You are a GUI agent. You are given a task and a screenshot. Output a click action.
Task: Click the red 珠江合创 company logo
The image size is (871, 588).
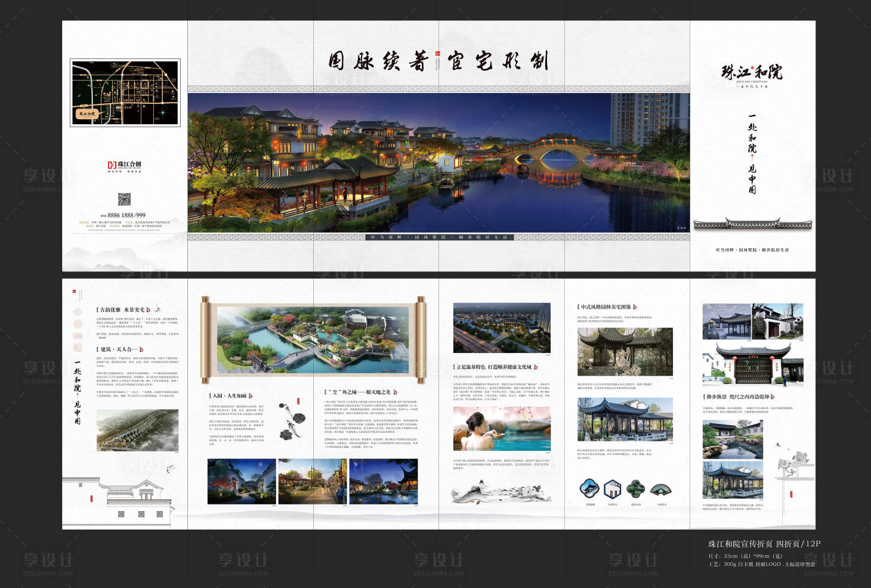124,166
